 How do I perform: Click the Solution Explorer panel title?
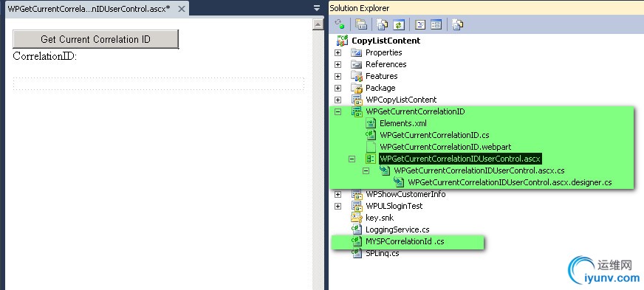point(360,8)
